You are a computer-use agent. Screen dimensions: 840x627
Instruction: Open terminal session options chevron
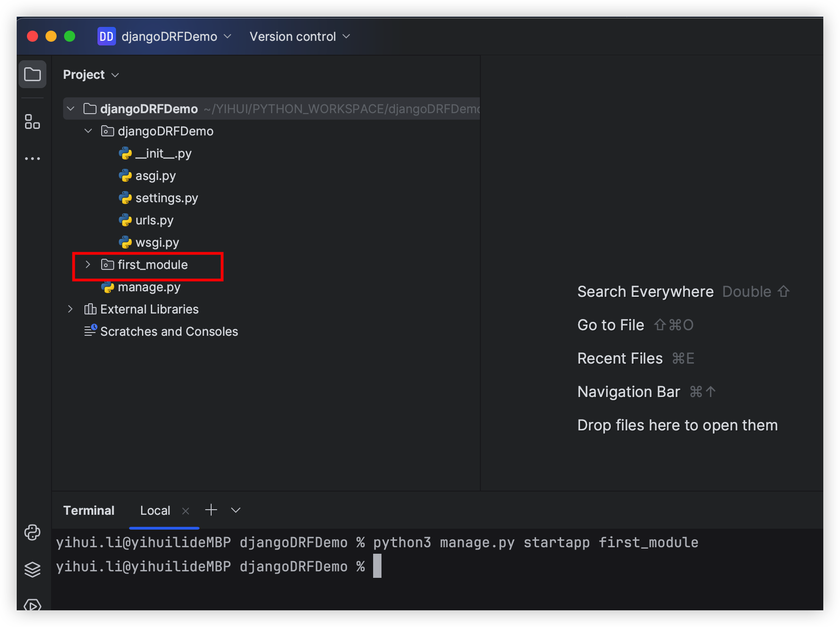click(236, 510)
